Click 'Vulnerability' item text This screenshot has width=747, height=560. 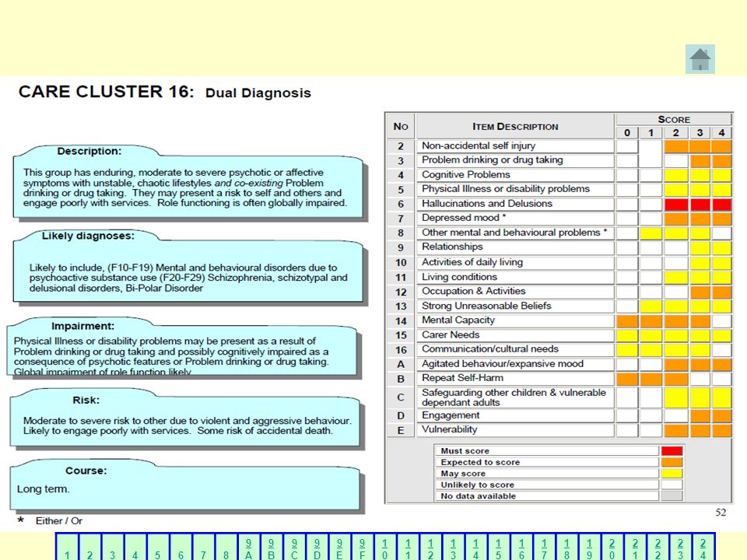click(x=449, y=429)
